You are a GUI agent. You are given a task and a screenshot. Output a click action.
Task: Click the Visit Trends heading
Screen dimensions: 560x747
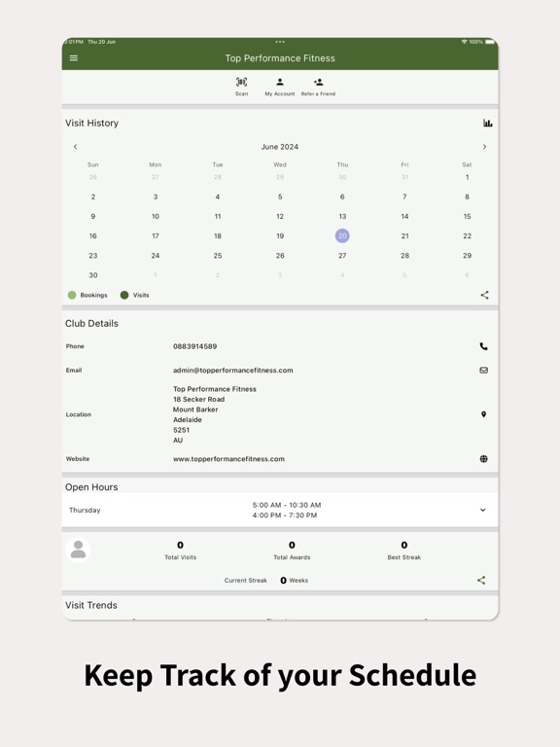click(x=91, y=605)
